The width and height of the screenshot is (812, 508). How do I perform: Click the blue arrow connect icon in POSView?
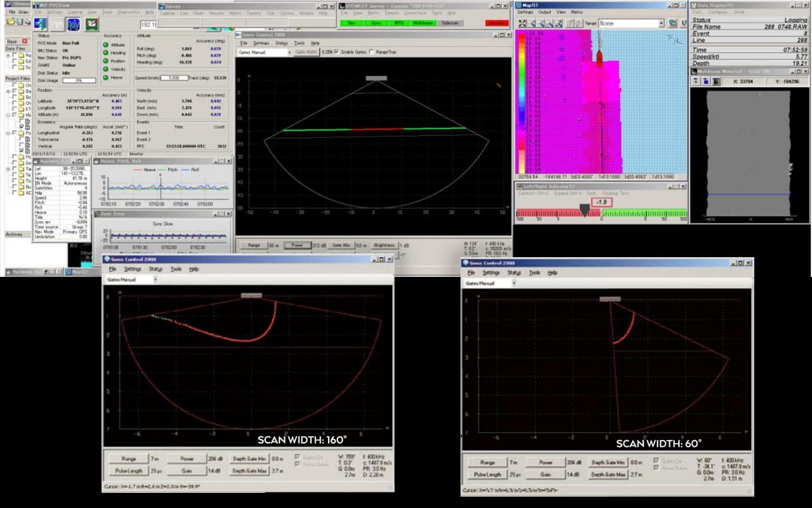click(41, 24)
